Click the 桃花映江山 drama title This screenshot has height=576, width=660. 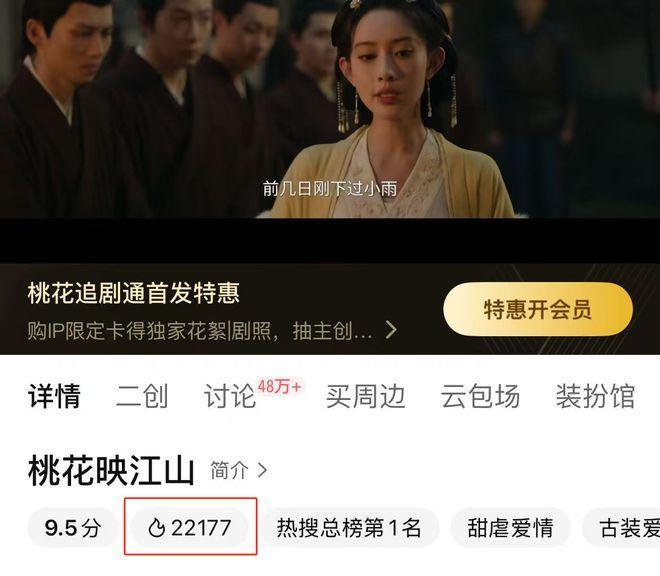[x=111, y=471]
